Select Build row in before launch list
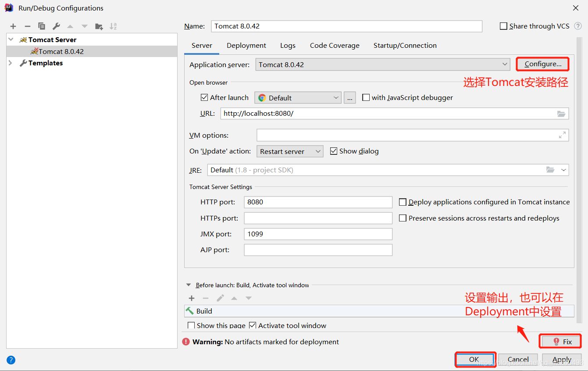 click(379, 311)
